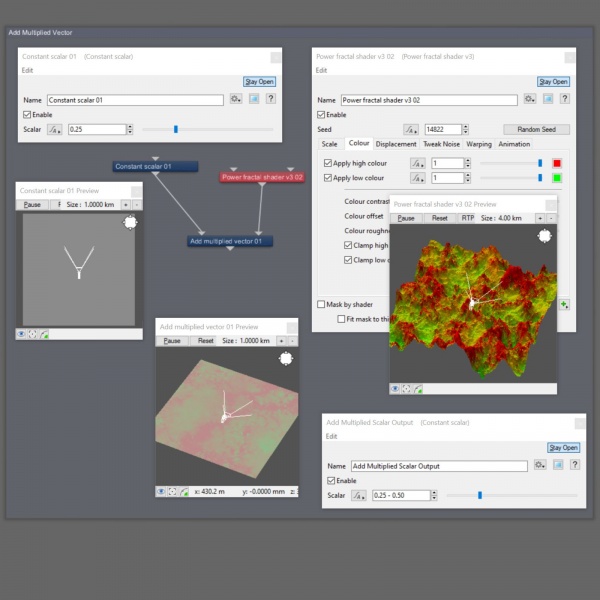This screenshot has width=600, height=600.
Task: Open preview window icon in Power fractal shader
Action: pyautogui.click(x=548, y=99)
